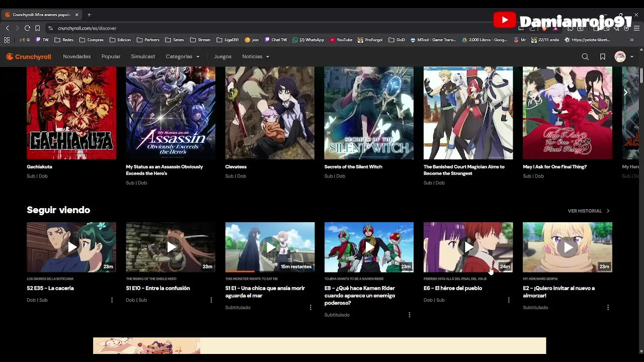Open the Clevatess title link
Screen dimensions: 644x362
tap(236, 167)
